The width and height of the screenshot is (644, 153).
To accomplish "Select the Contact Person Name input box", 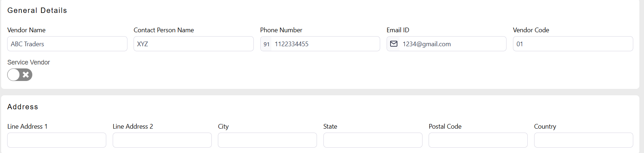I will (193, 44).
